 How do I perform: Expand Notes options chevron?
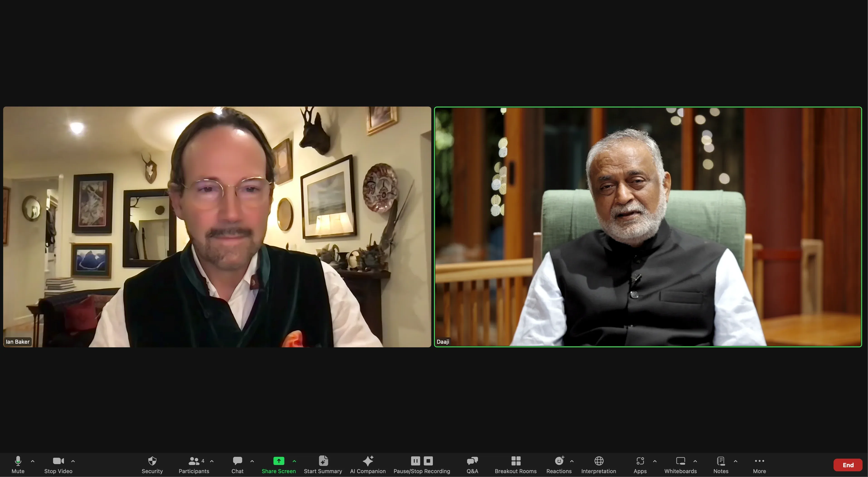[x=736, y=461]
